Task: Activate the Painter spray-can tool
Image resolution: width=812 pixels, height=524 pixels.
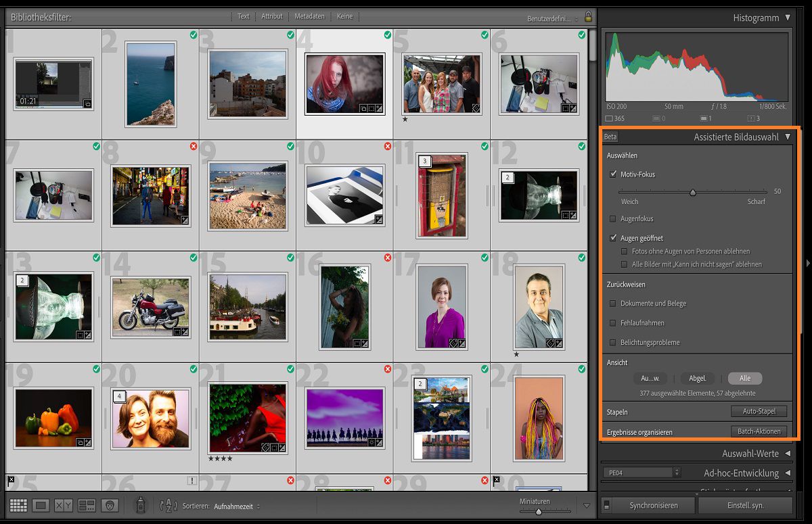Action: [x=141, y=505]
